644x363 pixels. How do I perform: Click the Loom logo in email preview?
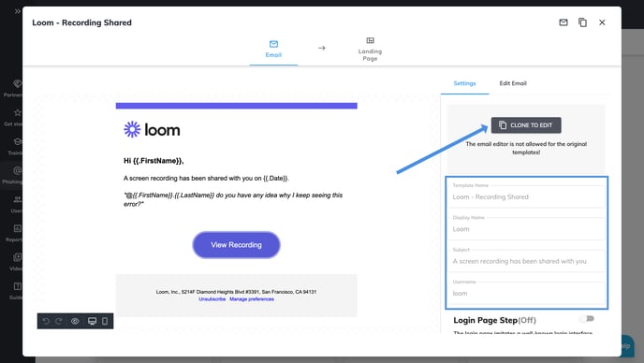(x=152, y=130)
